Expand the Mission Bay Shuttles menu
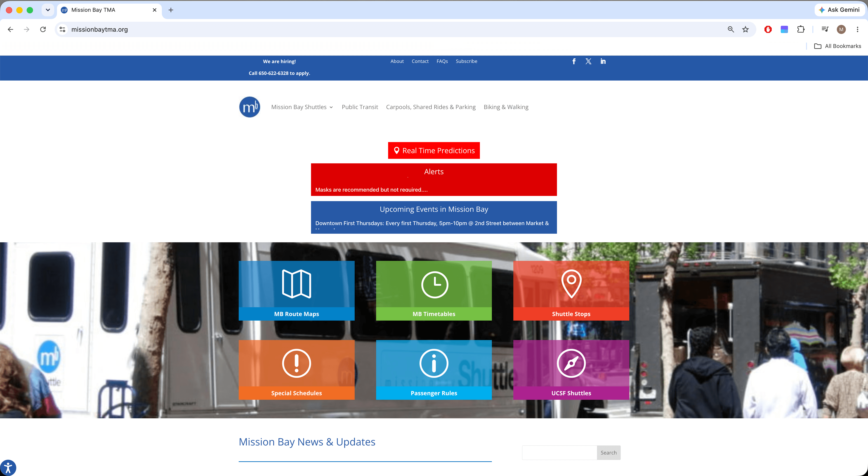The height and width of the screenshot is (476, 868). (302, 107)
